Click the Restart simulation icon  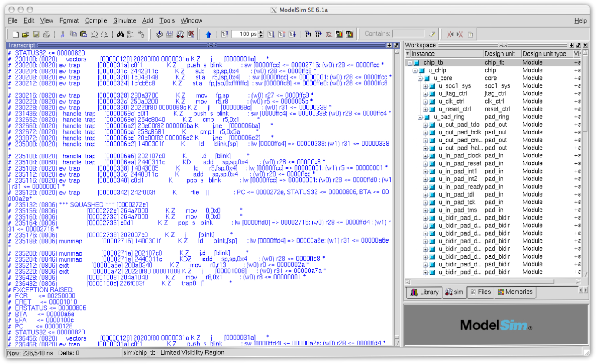coord(225,34)
